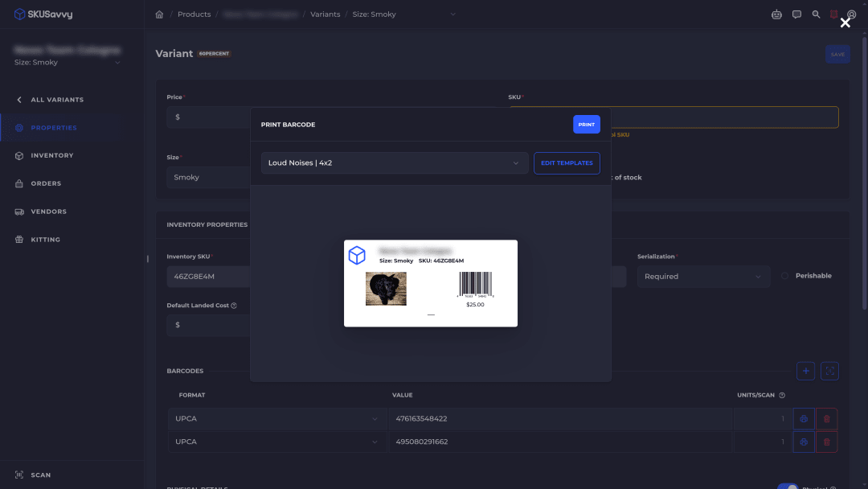Click units/scan field for 476163548422
The height and width of the screenshot is (489, 868).
(x=762, y=419)
